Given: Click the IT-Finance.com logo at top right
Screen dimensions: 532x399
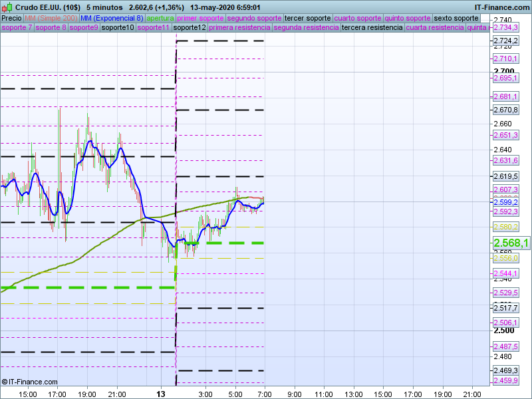Looking at the screenshot, I should [x=502, y=7].
